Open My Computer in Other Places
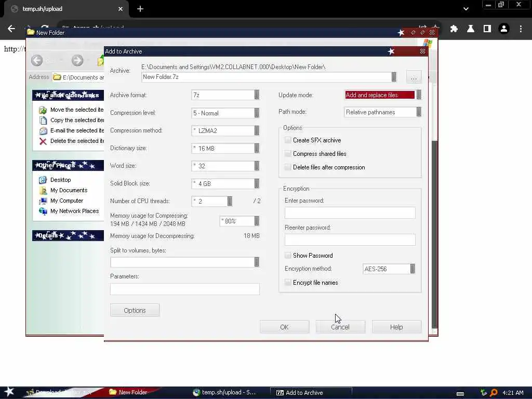Screen dimensions: 532x399 [x=66, y=201]
